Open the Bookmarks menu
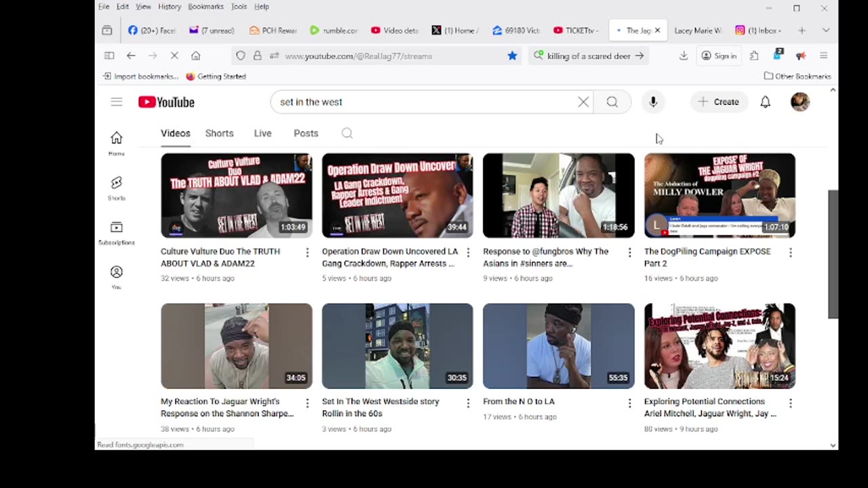868x488 pixels. pyautogui.click(x=205, y=7)
